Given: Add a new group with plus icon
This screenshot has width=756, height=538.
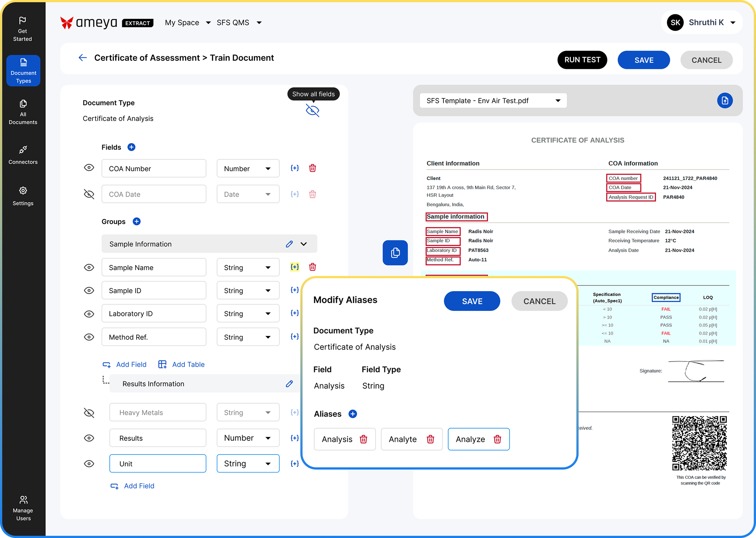Looking at the screenshot, I should click(x=137, y=222).
